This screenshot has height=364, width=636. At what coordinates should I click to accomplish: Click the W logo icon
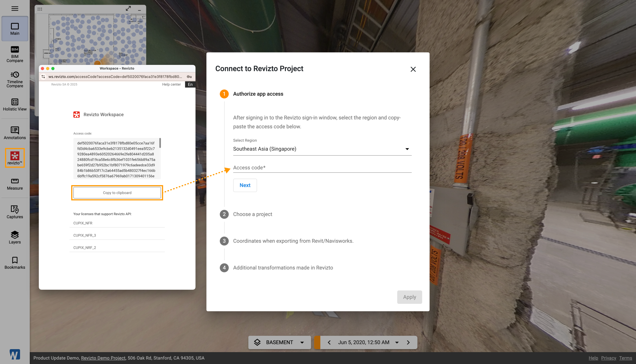[15, 354]
